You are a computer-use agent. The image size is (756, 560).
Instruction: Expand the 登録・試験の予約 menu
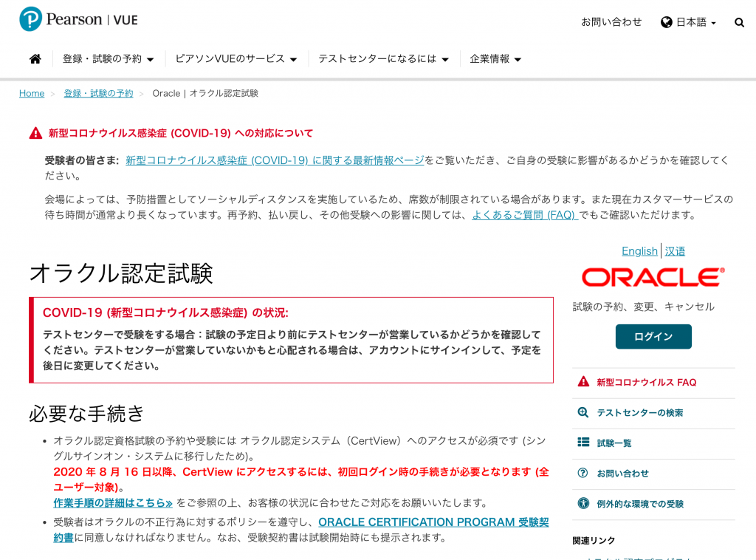pos(108,59)
